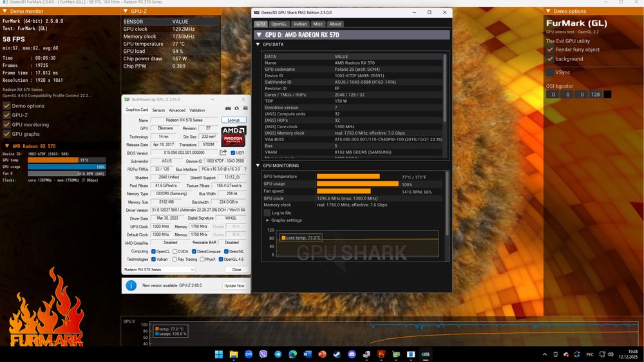Viewport: 644px width, 362px height.
Task: Toggle GPU graphs checkbox
Action: click(x=6, y=135)
